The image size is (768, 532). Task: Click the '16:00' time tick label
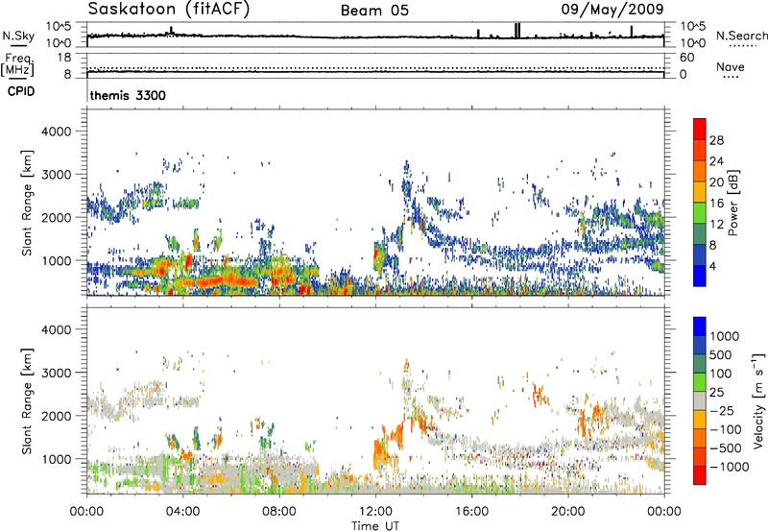[x=471, y=512]
